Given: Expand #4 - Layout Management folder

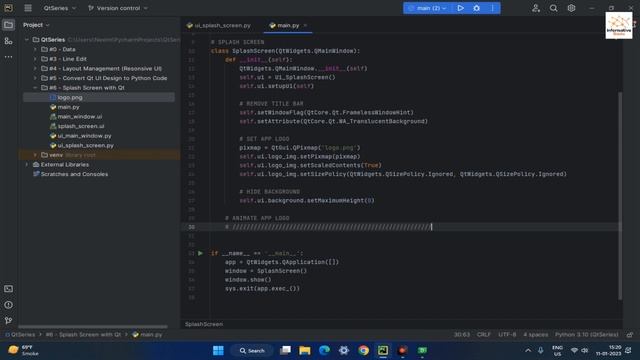Looking at the screenshot, I should (36, 69).
